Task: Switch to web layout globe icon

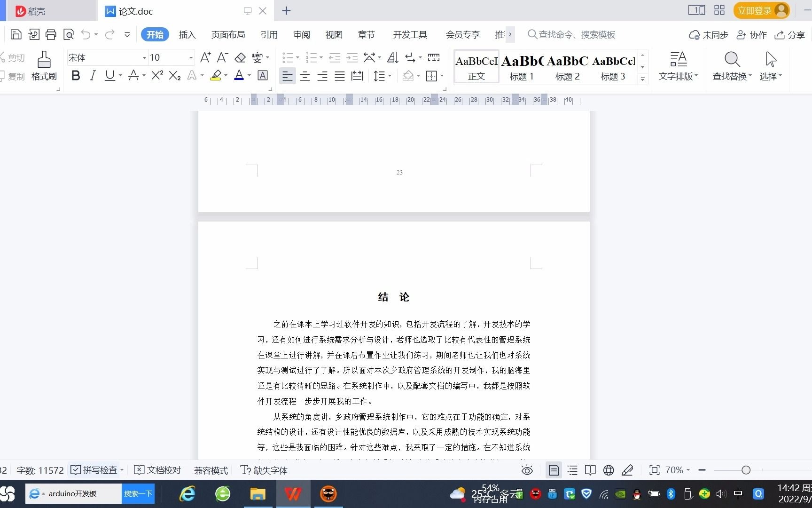Action: coord(609,470)
